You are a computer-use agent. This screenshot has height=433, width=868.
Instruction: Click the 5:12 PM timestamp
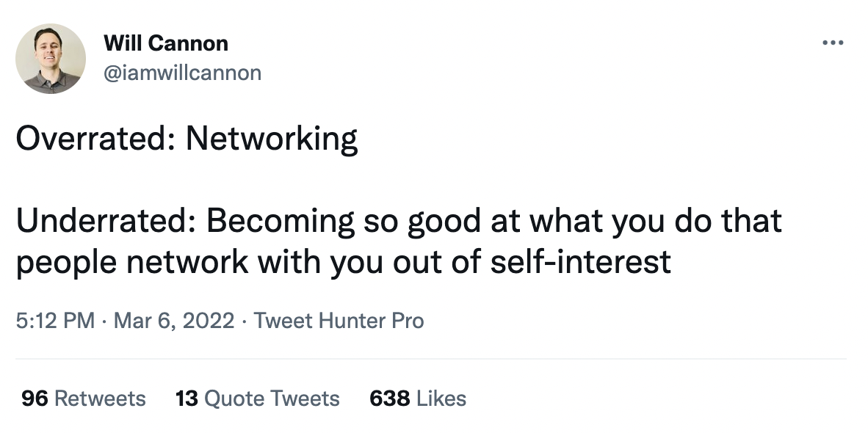point(55,321)
